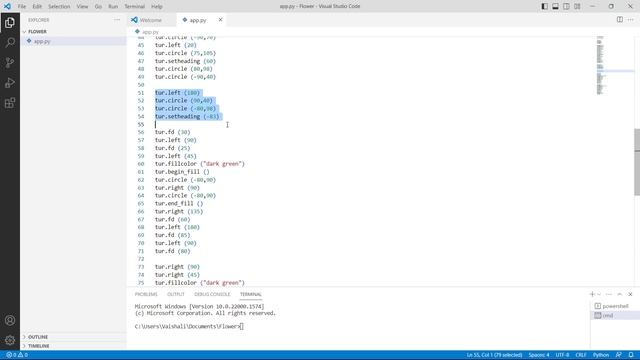Open the Selection menu

(59, 7)
